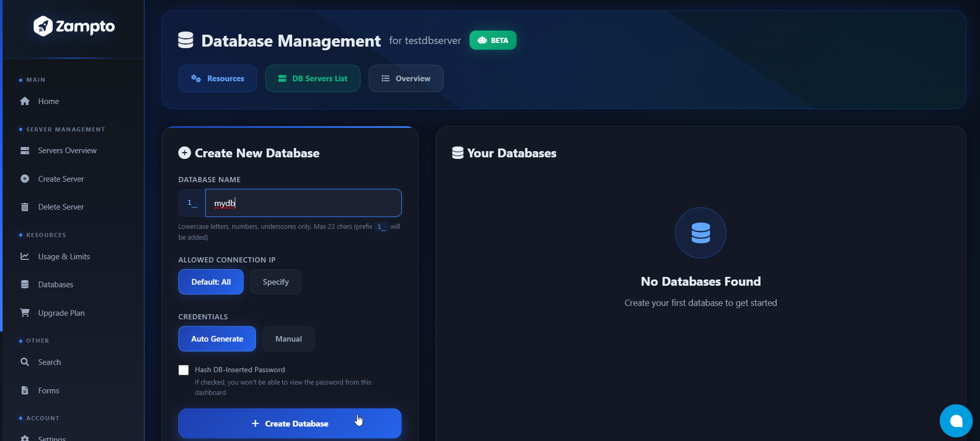Click the Zampto rocket logo

[x=43, y=26]
